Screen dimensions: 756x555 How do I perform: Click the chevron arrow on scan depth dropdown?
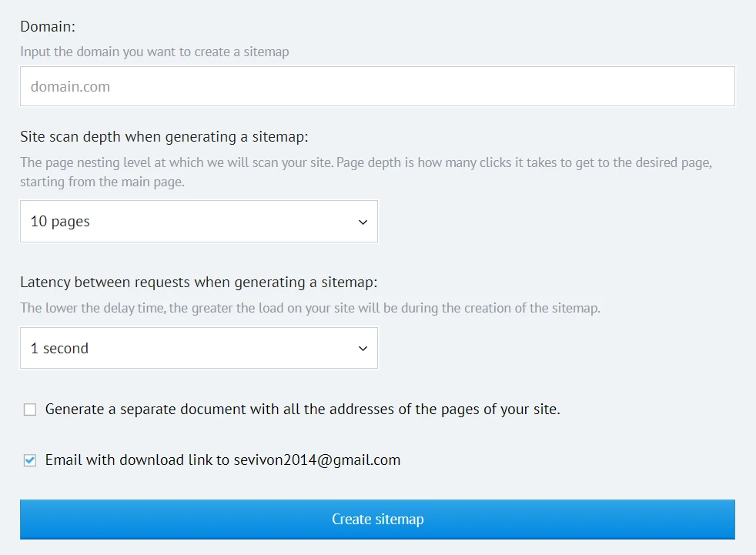363,222
